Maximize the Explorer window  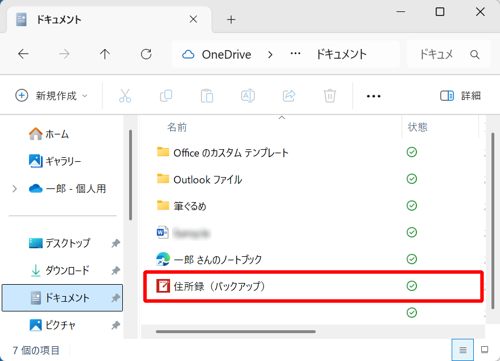[x=440, y=12]
